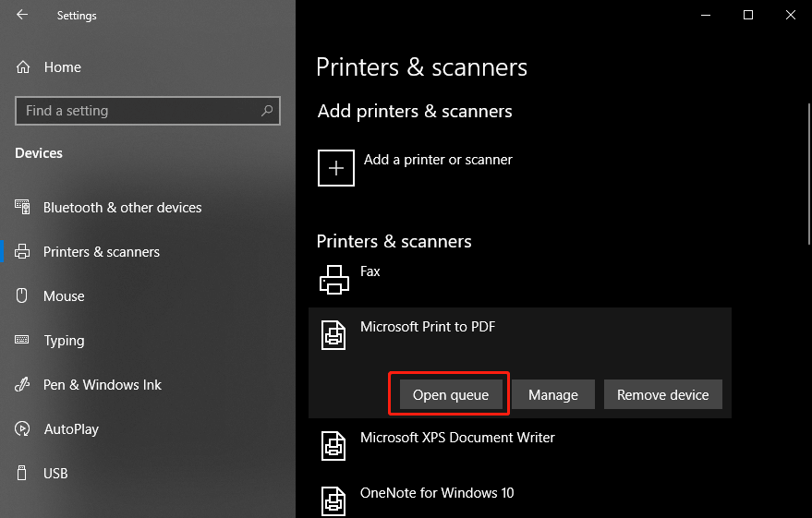Screen dimensions: 812x518
Task: Click Remove device button
Action: [x=662, y=395]
